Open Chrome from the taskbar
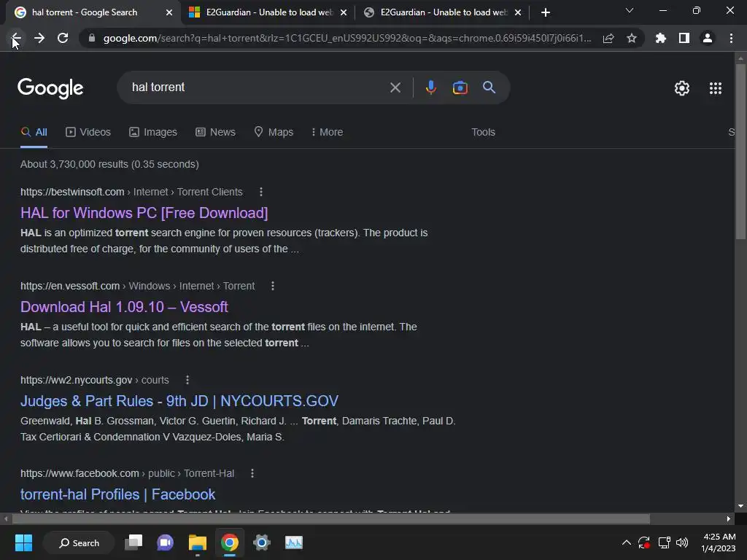747x560 pixels. [x=229, y=542]
